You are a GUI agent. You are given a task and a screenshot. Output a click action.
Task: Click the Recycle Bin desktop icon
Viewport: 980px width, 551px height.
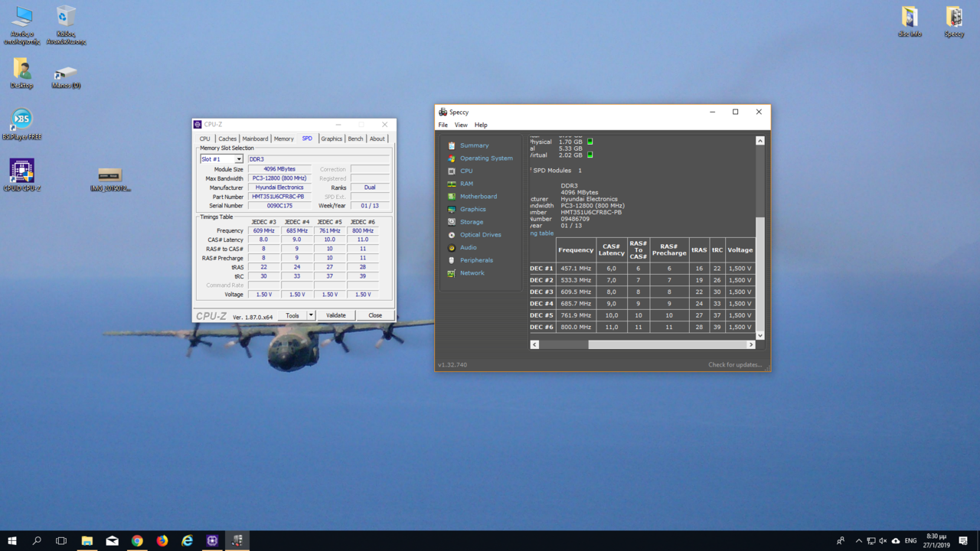click(x=66, y=24)
